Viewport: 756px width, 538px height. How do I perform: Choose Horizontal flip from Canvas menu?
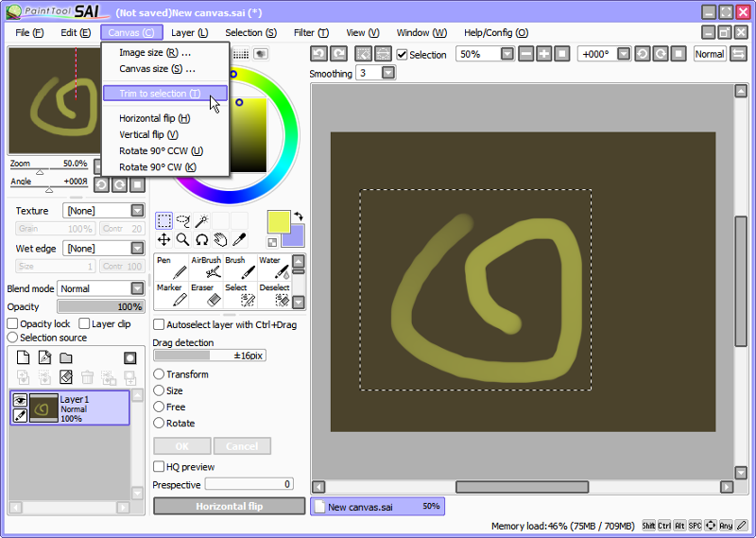(x=164, y=118)
